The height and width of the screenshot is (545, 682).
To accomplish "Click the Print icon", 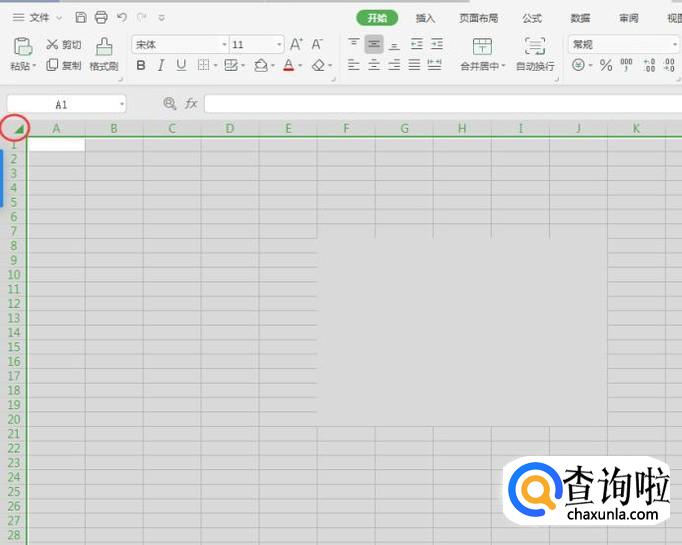I will 101,18.
